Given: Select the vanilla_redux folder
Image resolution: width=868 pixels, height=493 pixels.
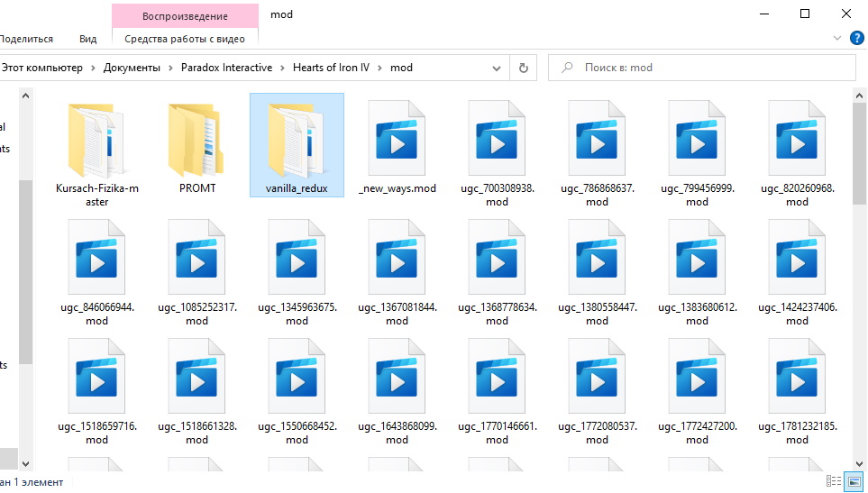Looking at the screenshot, I should (297, 145).
